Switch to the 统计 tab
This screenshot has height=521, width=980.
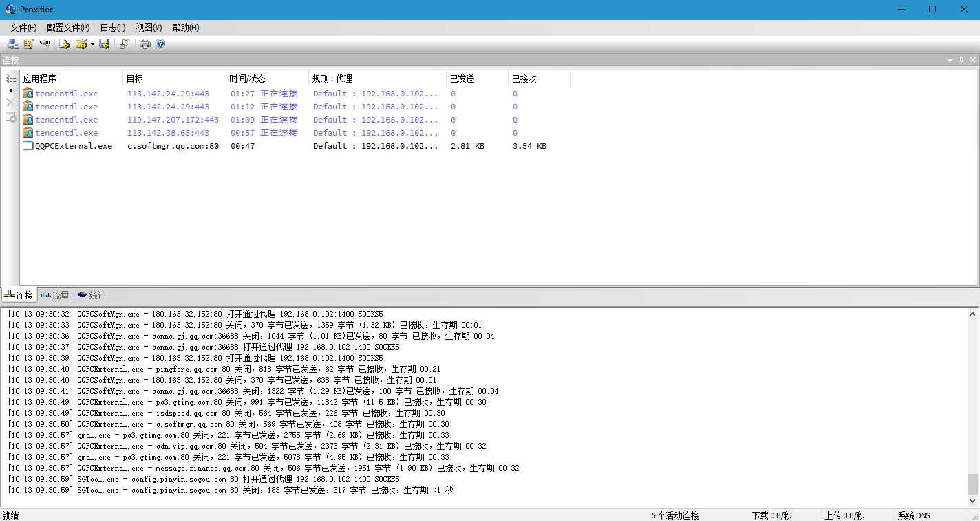point(92,295)
